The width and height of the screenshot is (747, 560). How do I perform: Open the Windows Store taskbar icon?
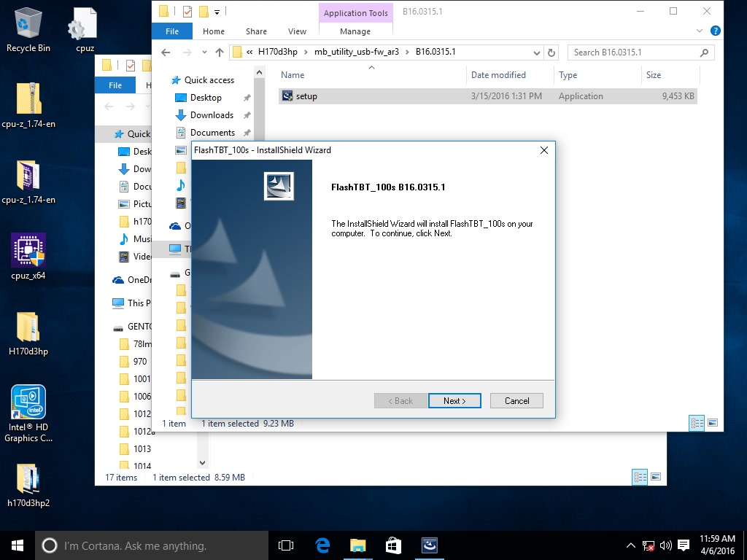coord(393,545)
